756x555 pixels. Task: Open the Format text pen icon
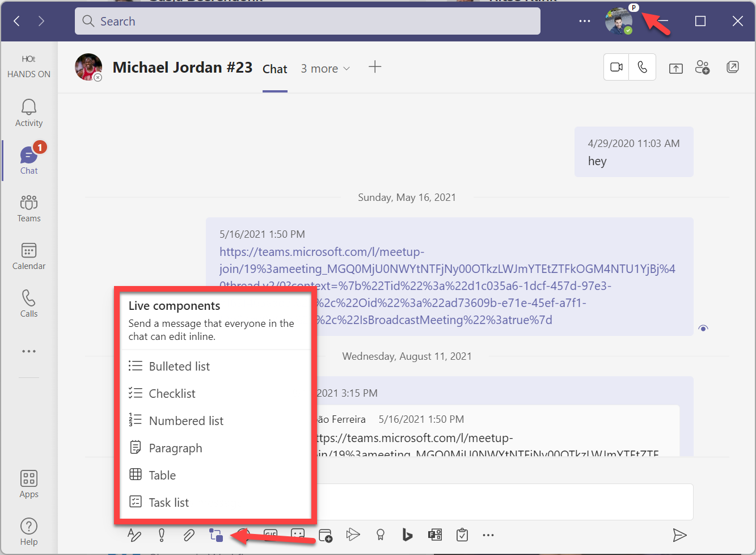[x=134, y=535]
